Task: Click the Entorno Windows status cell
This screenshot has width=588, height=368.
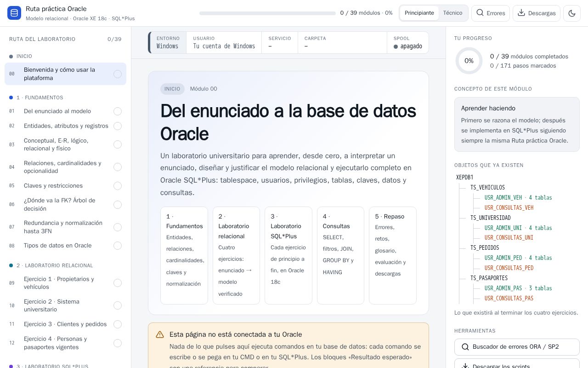Action: point(168,42)
